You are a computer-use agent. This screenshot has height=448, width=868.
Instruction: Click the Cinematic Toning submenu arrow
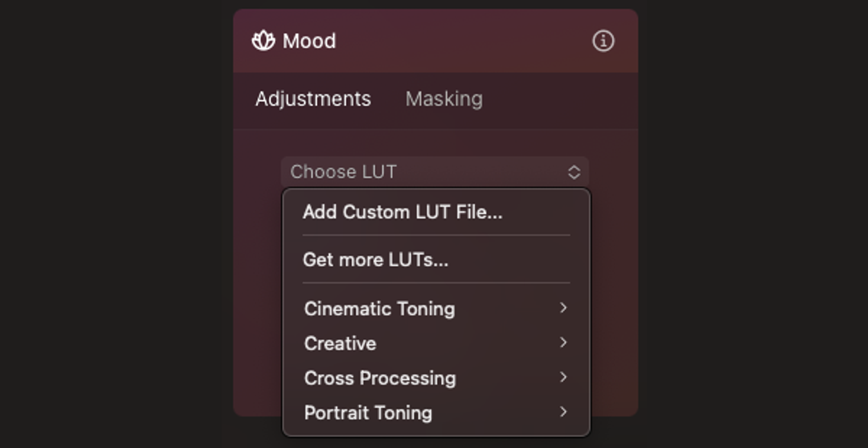(x=563, y=308)
